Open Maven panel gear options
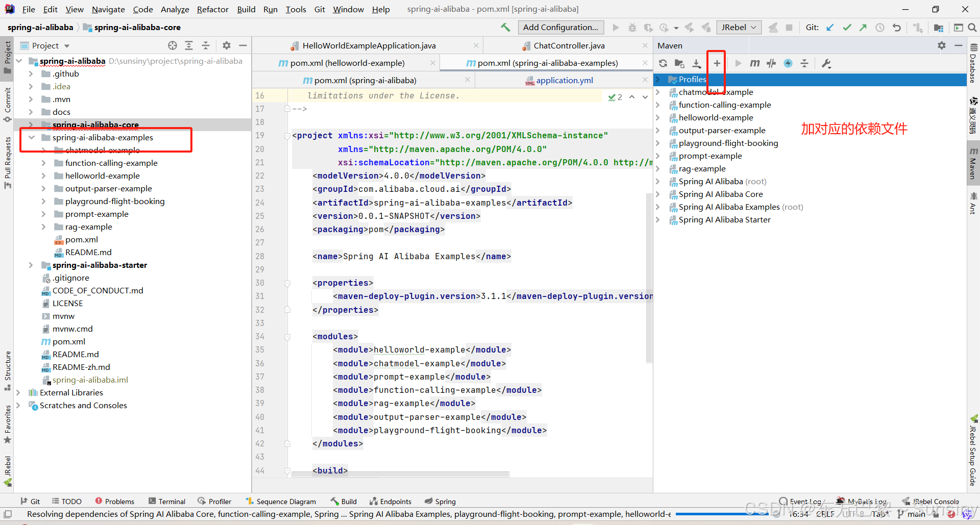980x525 pixels. (942, 45)
